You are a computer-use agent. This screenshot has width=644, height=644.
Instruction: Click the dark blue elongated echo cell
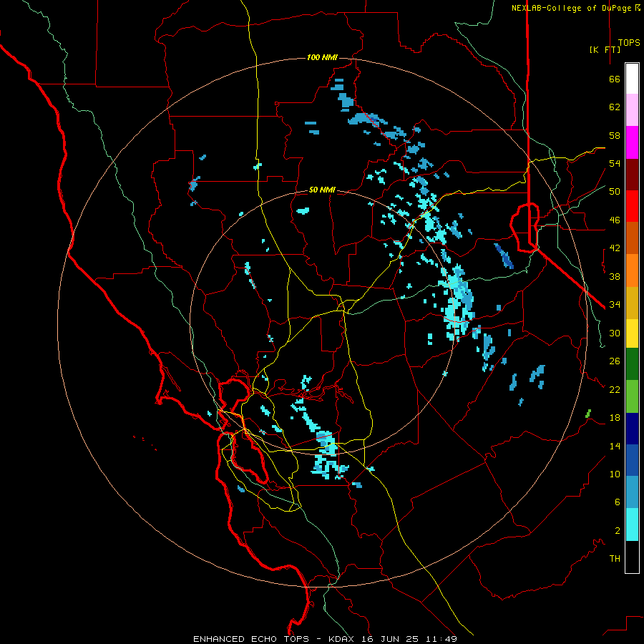tap(504, 256)
